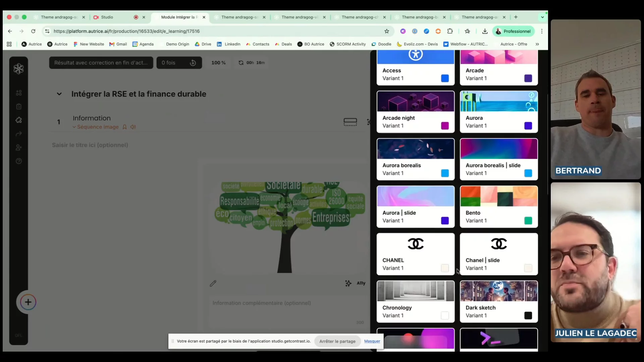The image size is (644, 362).
Task: Open the Gmail bookmark in the bookmarks bar
Action: pos(118,44)
